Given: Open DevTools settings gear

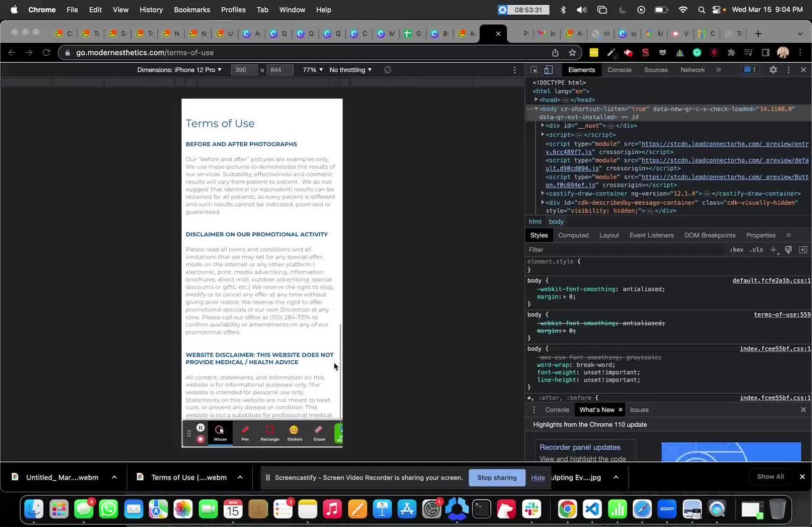Looking at the screenshot, I should point(773,69).
